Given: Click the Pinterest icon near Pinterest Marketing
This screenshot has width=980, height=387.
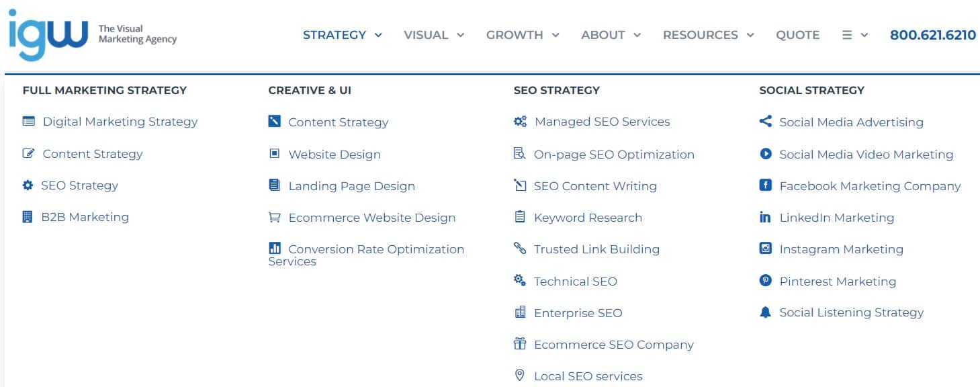Looking at the screenshot, I should (765, 281).
